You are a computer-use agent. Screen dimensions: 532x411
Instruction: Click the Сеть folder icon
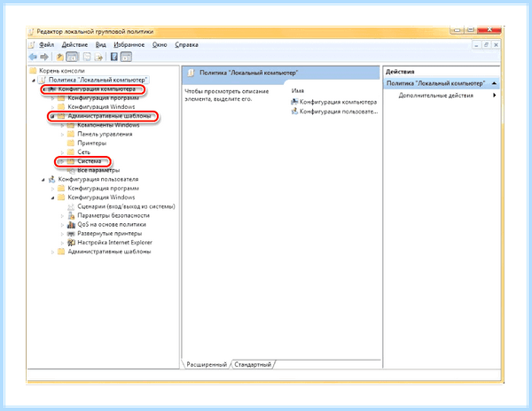(x=71, y=152)
